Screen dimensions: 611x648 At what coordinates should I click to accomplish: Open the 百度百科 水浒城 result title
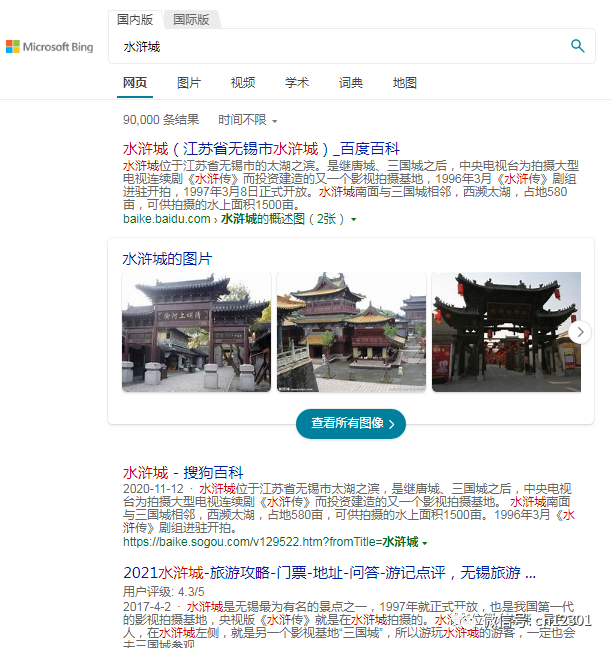point(261,149)
